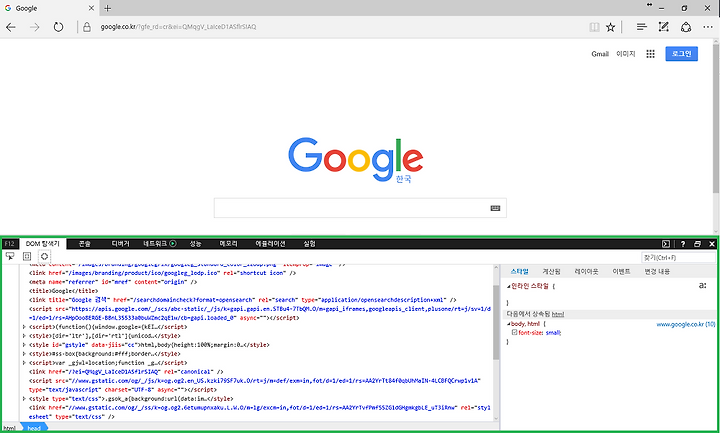Open the 에뮬레이션 (Emulation) tab

pos(270,244)
